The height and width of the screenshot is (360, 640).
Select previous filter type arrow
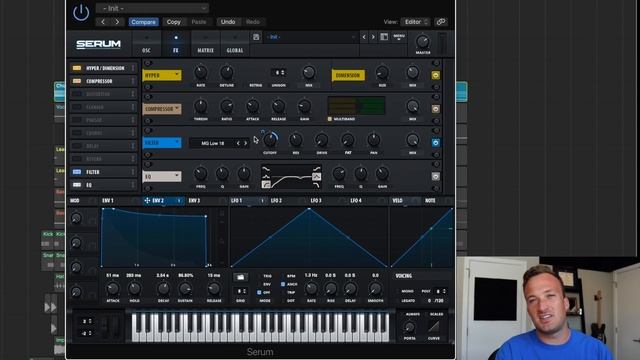coord(238,143)
